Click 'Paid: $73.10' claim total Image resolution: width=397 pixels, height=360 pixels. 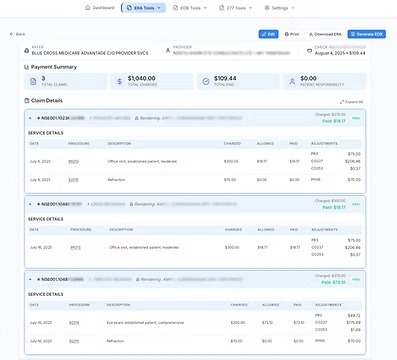334,282
